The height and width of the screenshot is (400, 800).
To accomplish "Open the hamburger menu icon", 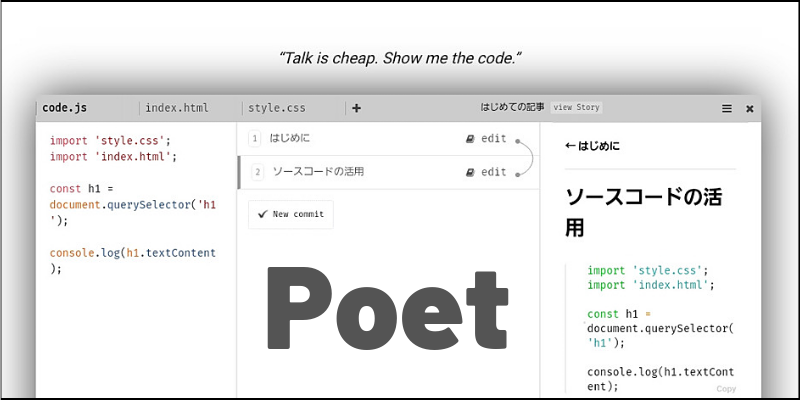I will click(x=727, y=109).
